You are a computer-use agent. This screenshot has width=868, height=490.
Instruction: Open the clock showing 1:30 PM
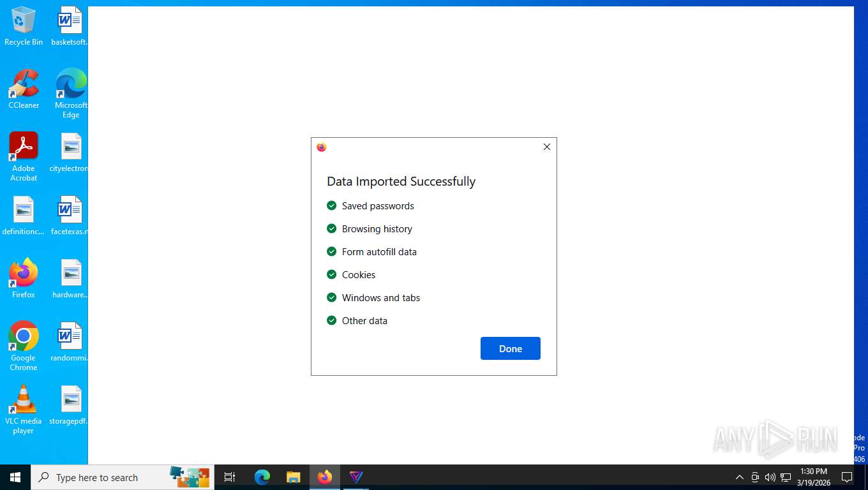point(813,477)
